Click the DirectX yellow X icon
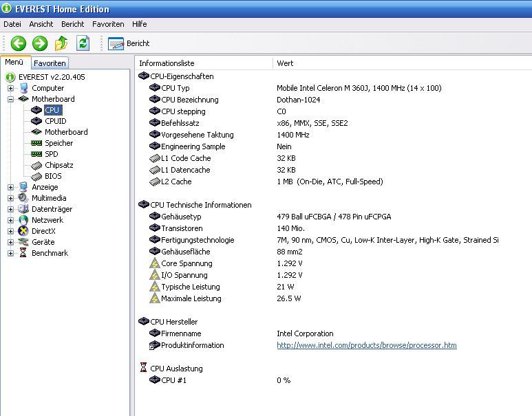 [23, 231]
